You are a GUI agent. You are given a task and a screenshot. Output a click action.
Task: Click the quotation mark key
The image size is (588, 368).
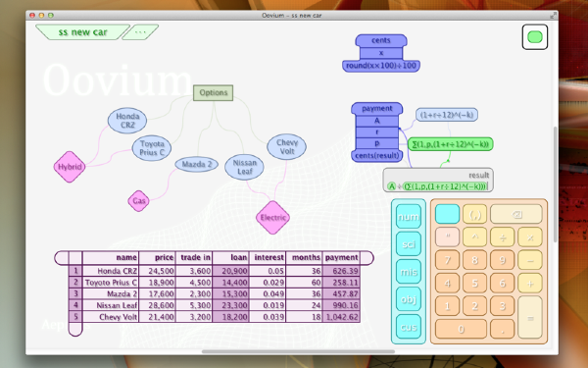(448, 237)
